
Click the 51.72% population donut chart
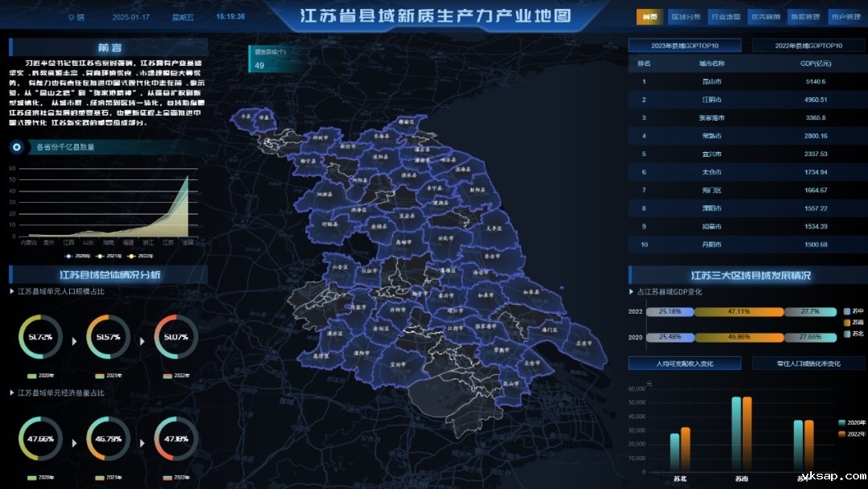coord(40,336)
